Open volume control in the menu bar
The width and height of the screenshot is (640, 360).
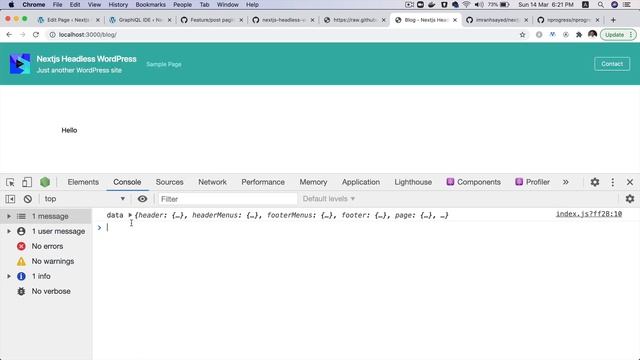click(x=479, y=5)
